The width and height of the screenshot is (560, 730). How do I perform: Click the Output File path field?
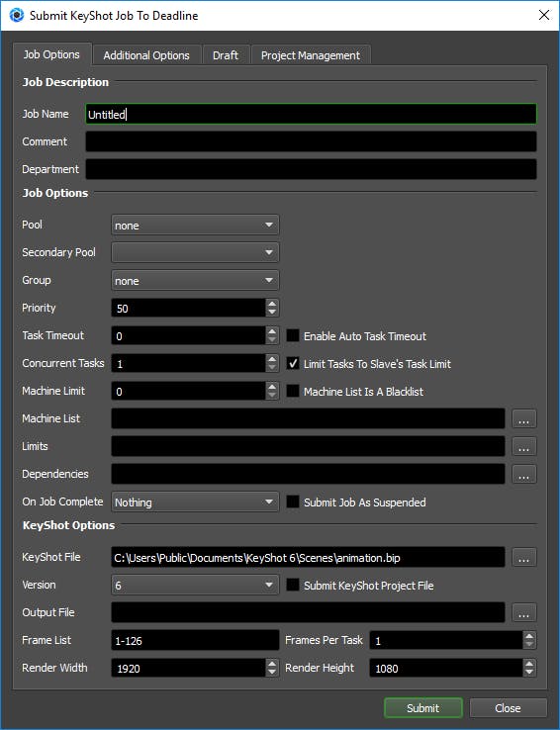coord(308,612)
